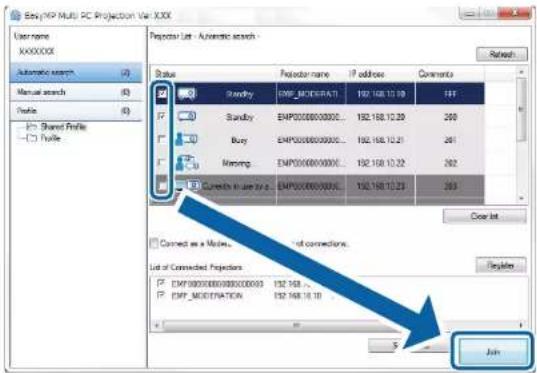Switch to Manual search tab
The height and width of the screenshot is (373, 537).
pos(76,92)
